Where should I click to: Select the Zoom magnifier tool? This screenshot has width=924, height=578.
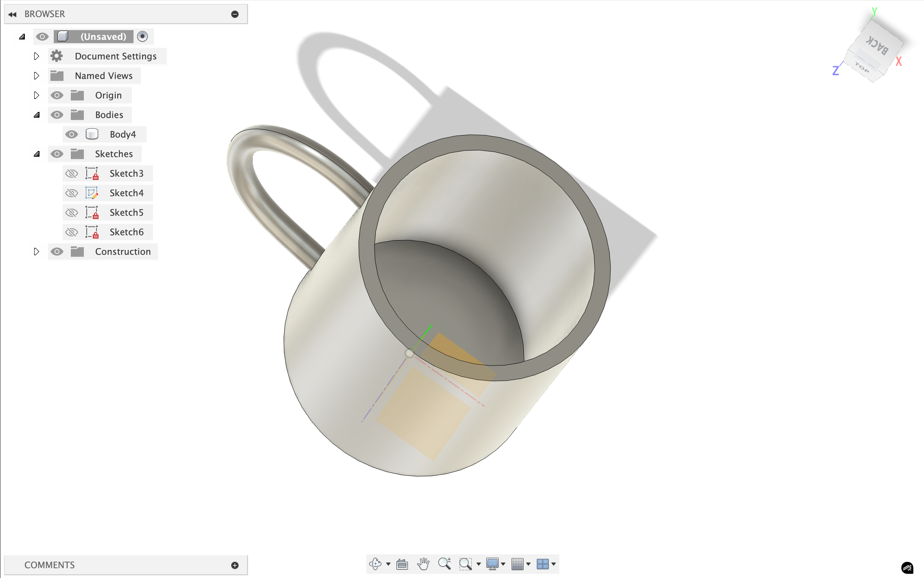445,564
